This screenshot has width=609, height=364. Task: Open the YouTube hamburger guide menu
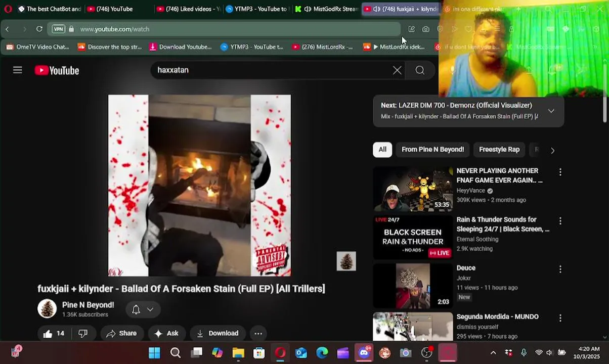pos(18,70)
